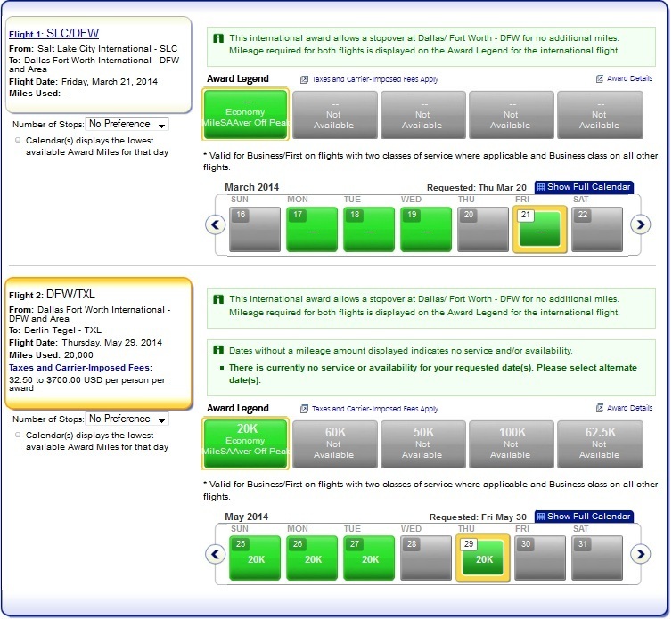672x619 pixels.
Task: Select Wednesday March 19 on calendar
Action: pyautogui.click(x=425, y=229)
